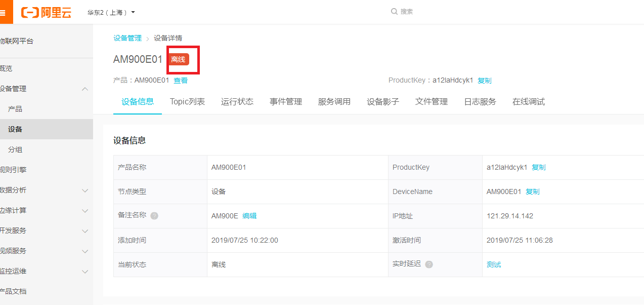Expand the 监控运维 sidebar chevron
This screenshot has height=305, width=644.
tap(85, 271)
